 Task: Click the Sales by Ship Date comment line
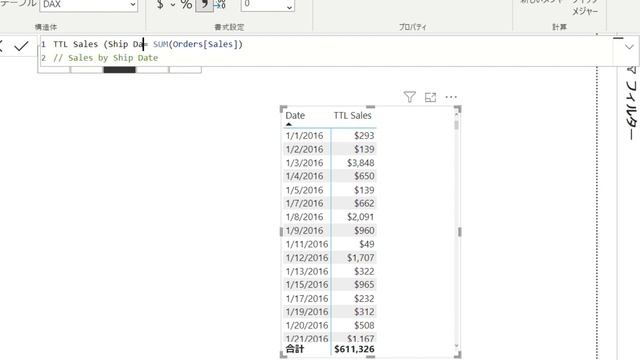(x=106, y=58)
